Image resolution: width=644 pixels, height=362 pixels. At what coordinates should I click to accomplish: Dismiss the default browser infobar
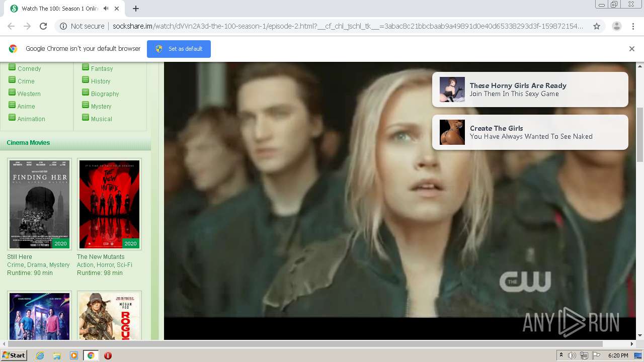coord(632,49)
